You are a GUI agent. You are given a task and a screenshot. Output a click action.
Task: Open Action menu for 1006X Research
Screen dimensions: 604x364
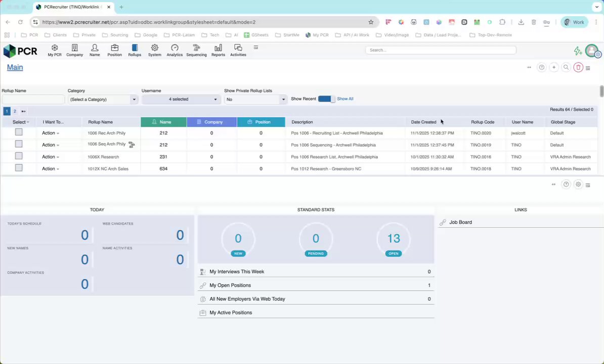tap(50, 157)
